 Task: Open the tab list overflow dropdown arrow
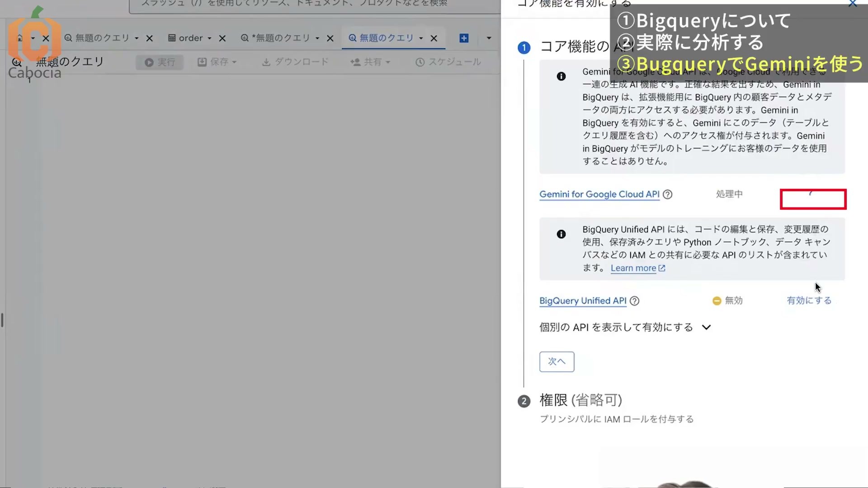coord(489,38)
